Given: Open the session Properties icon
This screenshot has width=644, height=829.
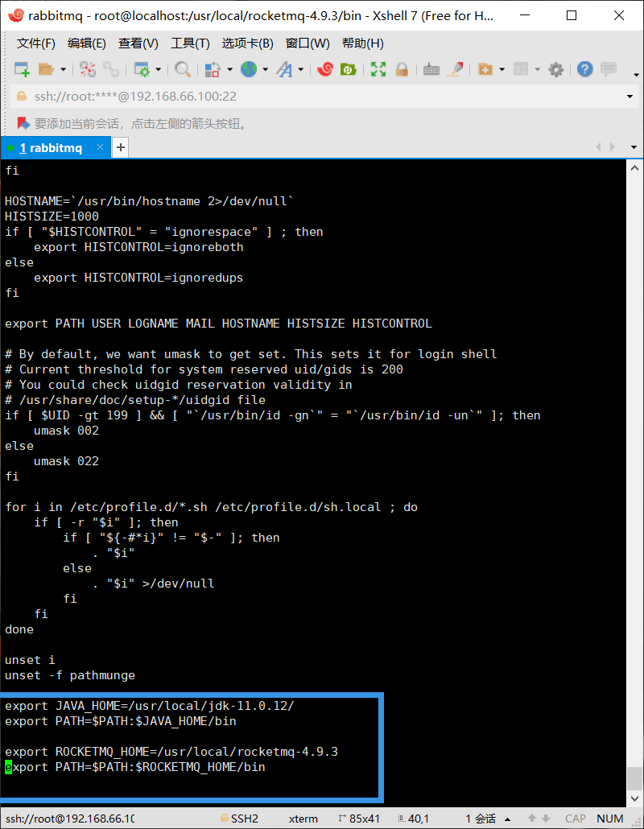Looking at the screenshot, I should click(x=142, y=69).
